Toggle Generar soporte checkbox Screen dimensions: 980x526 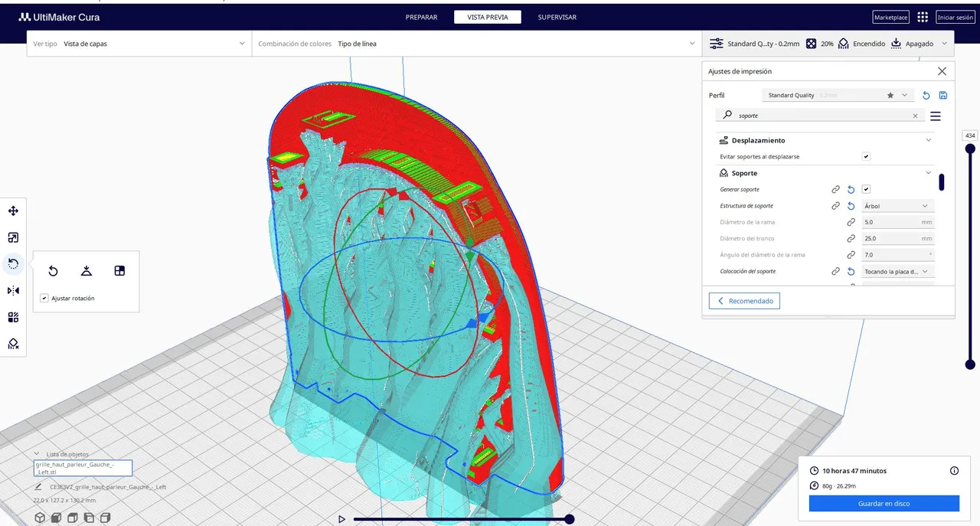(x=866, y=189)
